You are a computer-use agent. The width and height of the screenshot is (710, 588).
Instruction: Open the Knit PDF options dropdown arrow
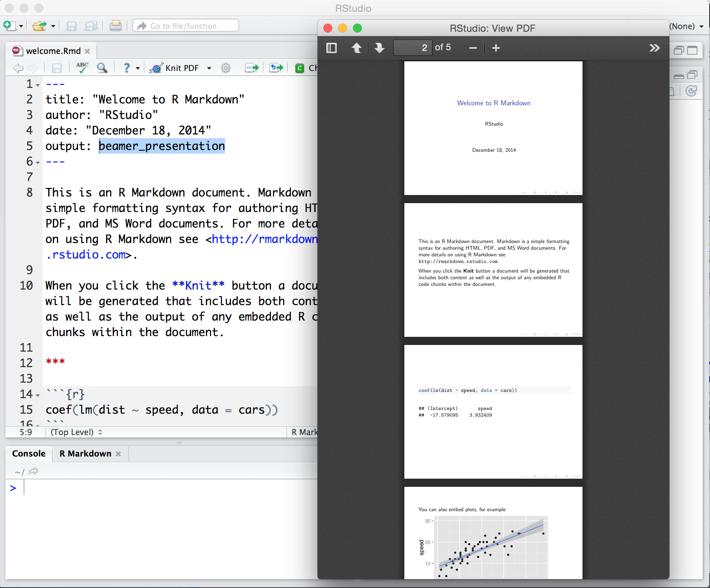[x=209, y=68]
